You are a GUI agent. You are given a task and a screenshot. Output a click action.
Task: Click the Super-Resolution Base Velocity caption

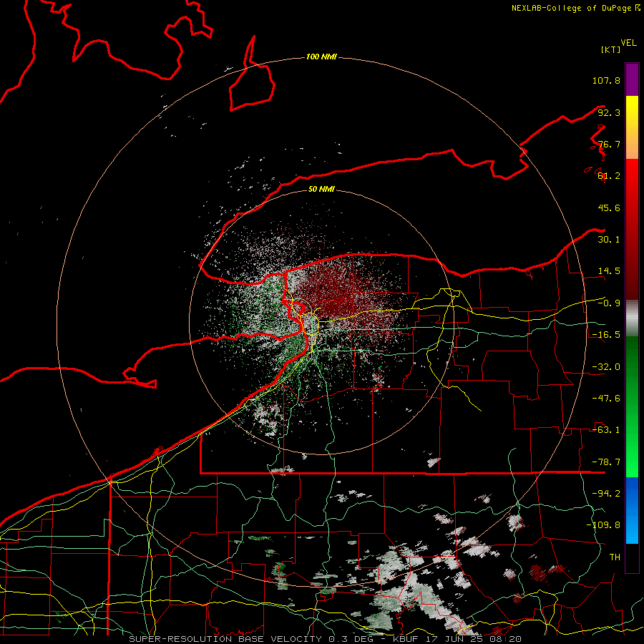326,639
